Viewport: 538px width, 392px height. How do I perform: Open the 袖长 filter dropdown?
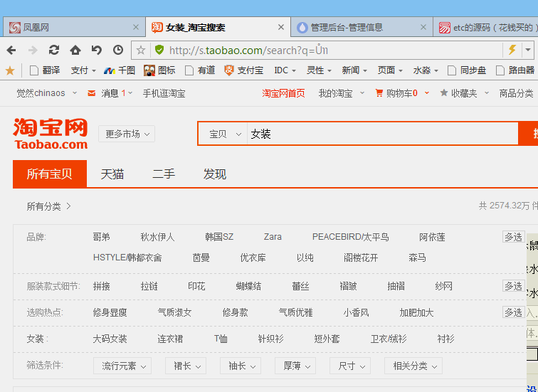point(241,366)
